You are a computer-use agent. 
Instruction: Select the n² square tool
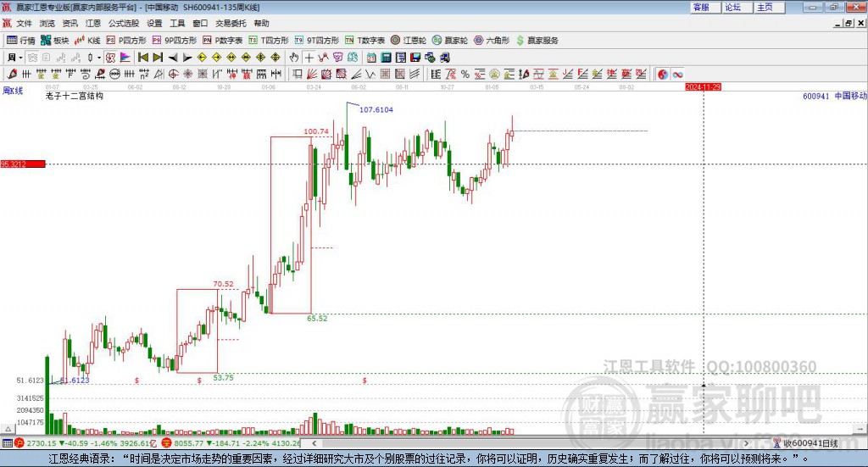click(x=144, y=74)
